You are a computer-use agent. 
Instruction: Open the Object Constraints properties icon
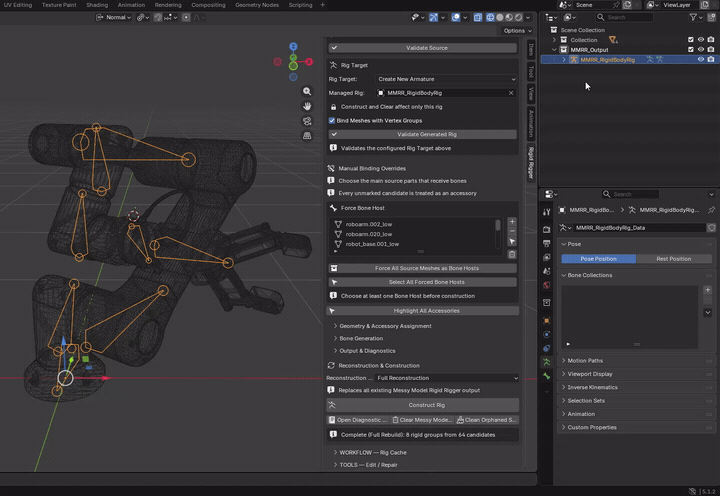(x=546, y=348)
